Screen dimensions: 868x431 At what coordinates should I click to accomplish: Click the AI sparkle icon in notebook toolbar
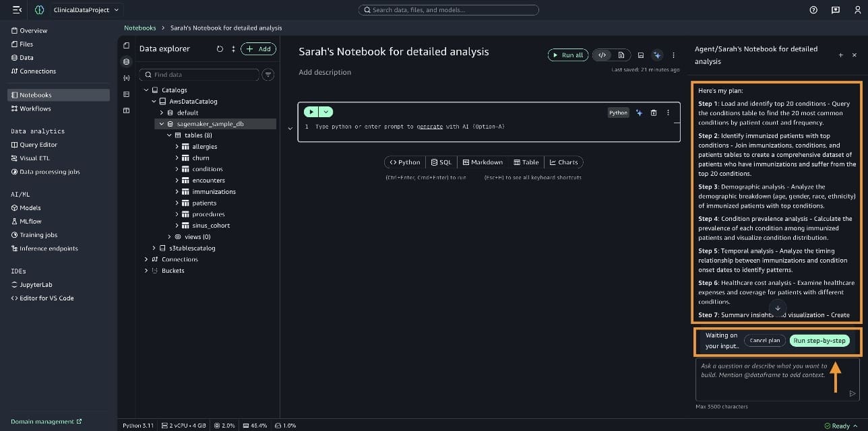click(657, 55)
